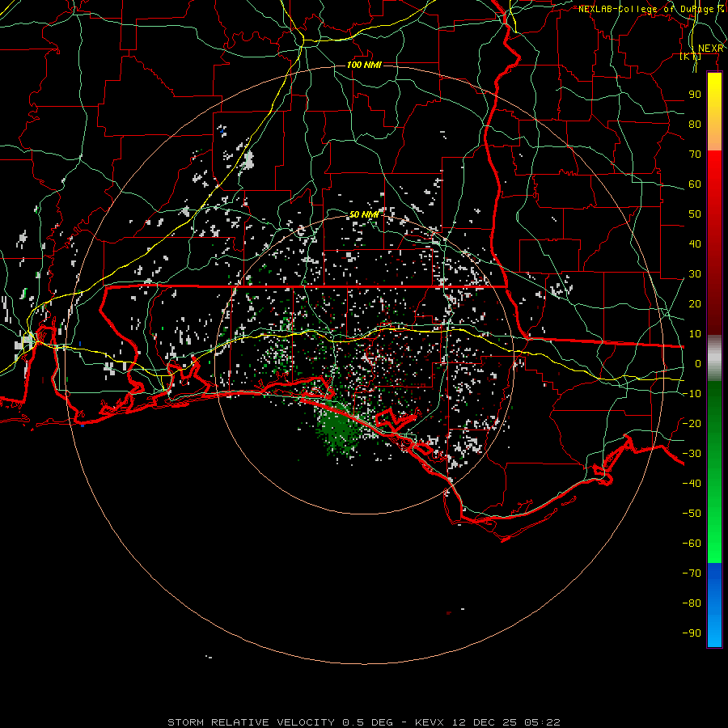Click the -10 value on the velocity scale
Viewport: 728px width, 728px height.
pyautogui.click(x=692, y=394)
